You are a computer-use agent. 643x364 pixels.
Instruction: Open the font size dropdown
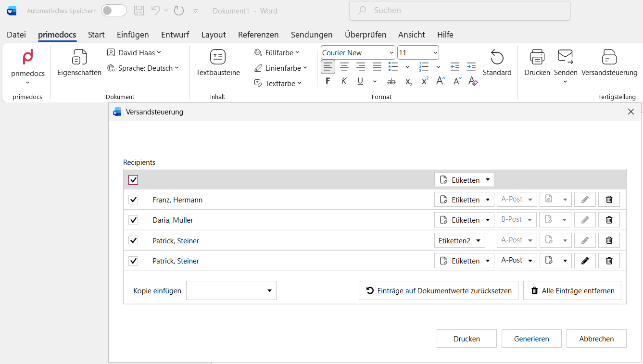(418, 52)
